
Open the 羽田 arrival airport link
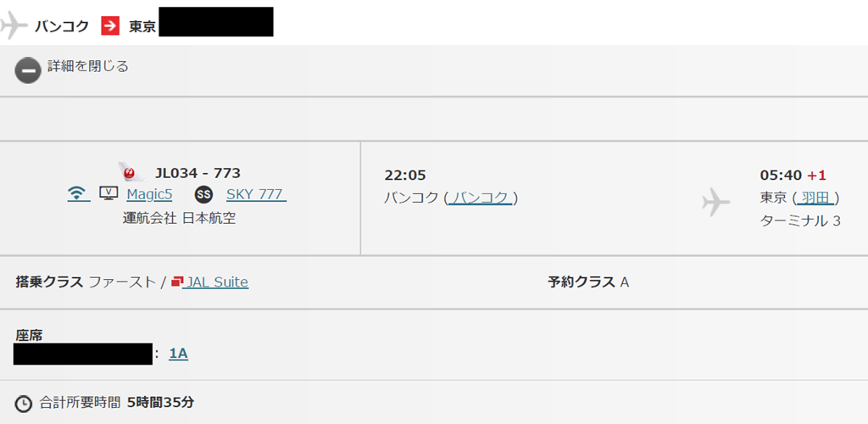pyautogui.click(x=815, y=198)
